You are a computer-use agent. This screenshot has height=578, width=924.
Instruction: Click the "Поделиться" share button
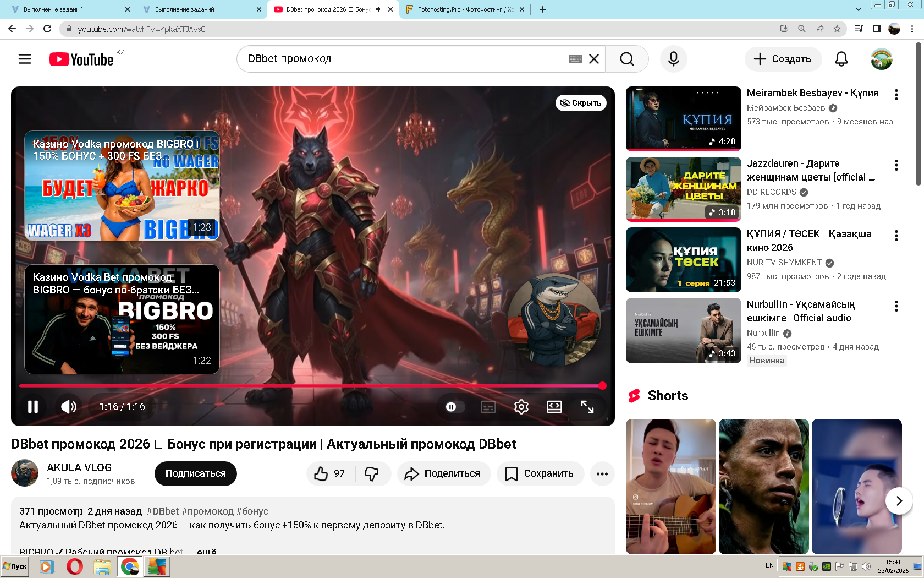click(443, 473)
